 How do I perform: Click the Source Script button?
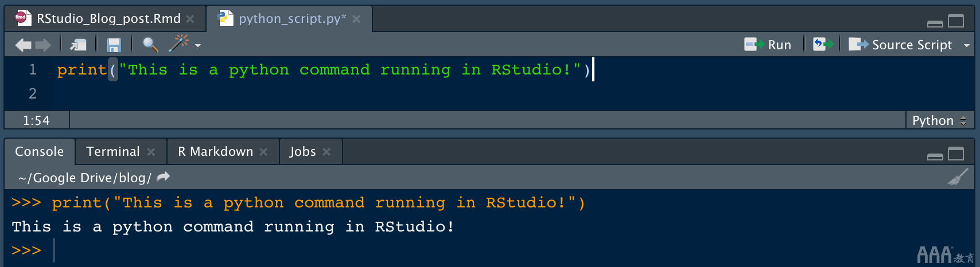point(901,45)
